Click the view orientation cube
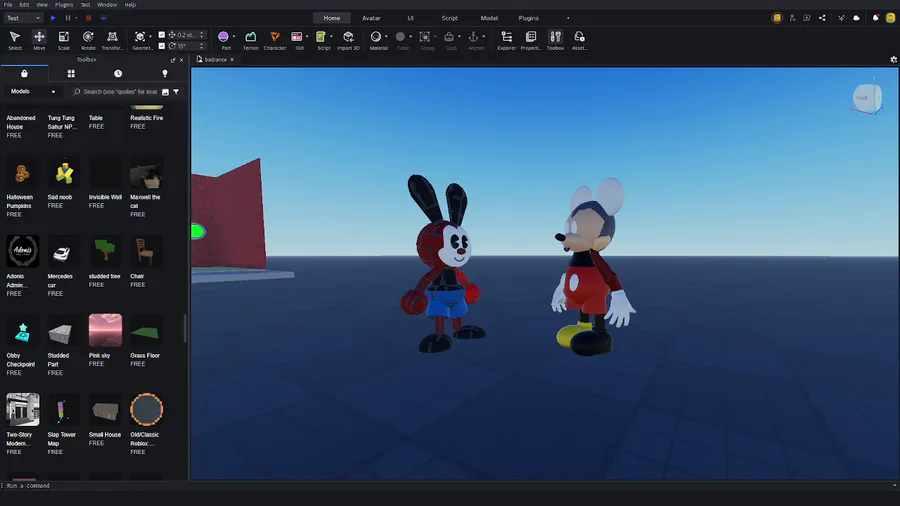900x506 pixels. [x=867, y=99]
